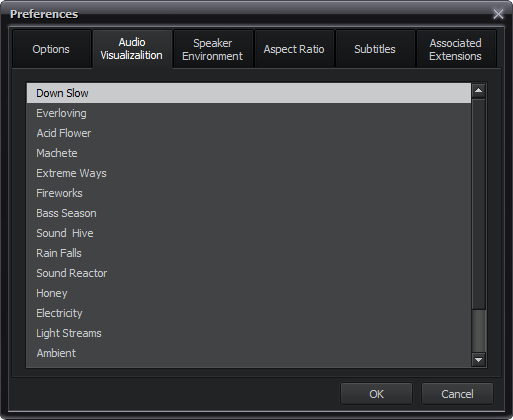Click the Cancel button
Viewport: 513px width, 420px height.
(x=457, y=394)
